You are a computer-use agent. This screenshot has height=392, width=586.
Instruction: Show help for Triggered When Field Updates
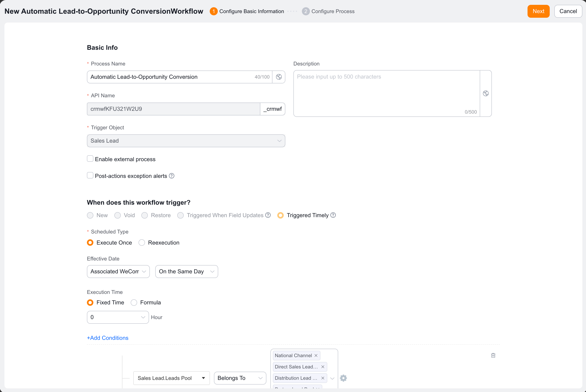[x=268, y=215]
